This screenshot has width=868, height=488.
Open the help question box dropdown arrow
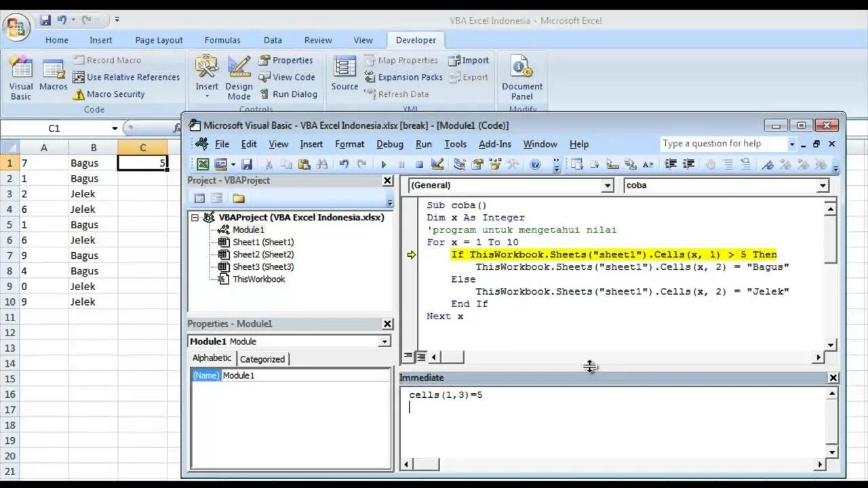click(791, 144)
